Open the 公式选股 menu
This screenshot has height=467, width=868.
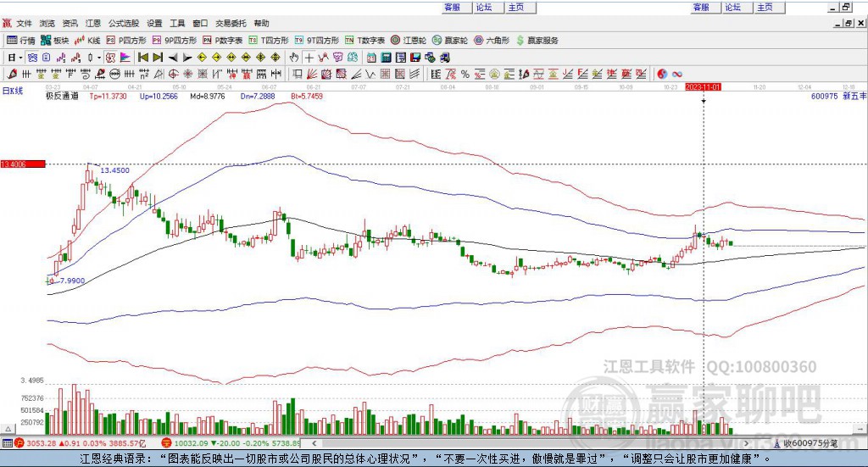[x=123, y=24]
